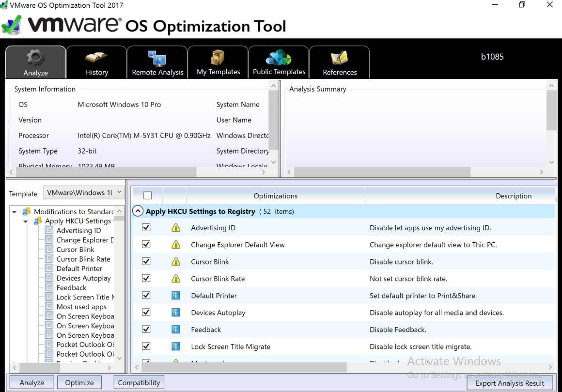
Task: Open My Templates cabinet icon
Action: [218, 58]
